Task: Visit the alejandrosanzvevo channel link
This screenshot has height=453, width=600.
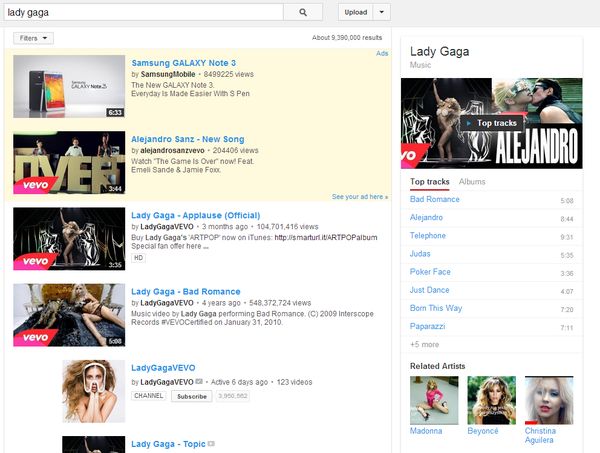Action: coord(172,150)
